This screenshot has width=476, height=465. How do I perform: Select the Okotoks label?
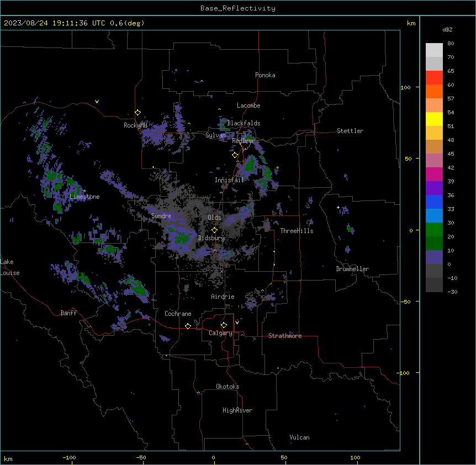pos(228,387)
